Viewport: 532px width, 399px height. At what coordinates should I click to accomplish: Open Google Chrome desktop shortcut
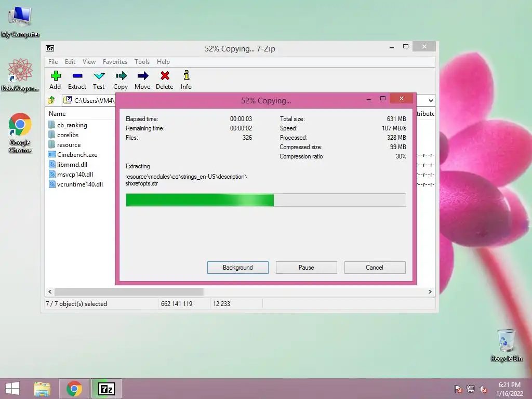(20, 132)
